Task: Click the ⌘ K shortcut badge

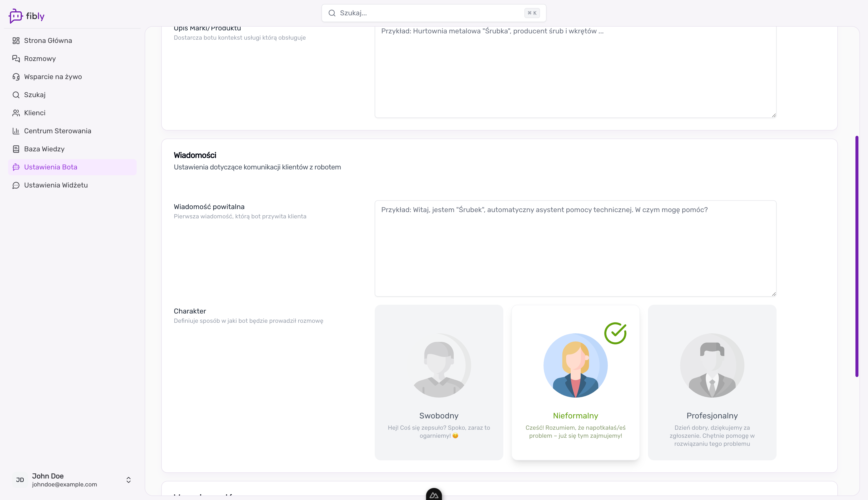Action: 532,13
